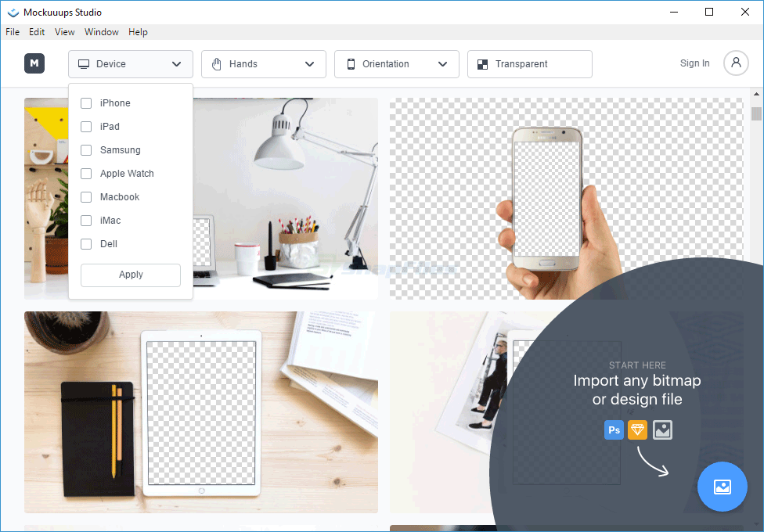Expand the Hands dropdown chevron

pyautogui.click(x=309, y=64)
